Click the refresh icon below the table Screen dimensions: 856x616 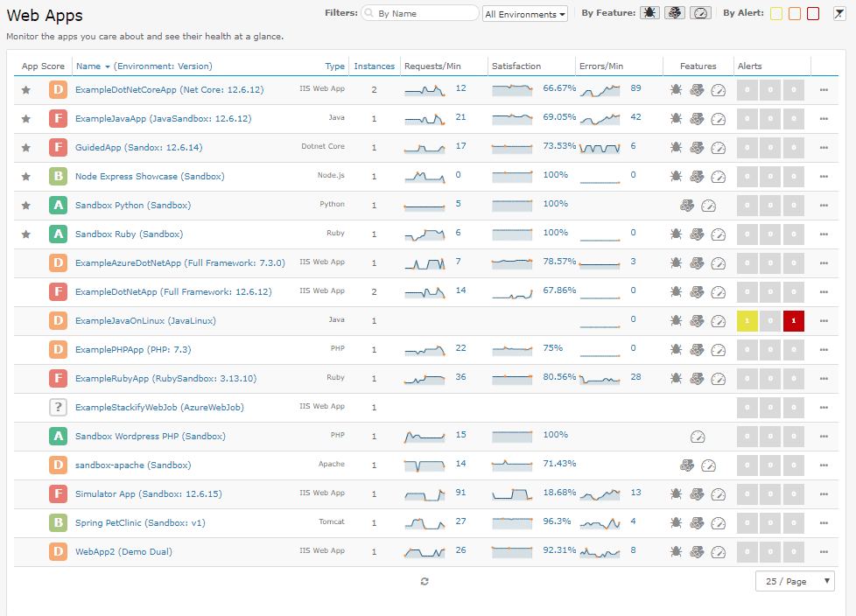coord(424,581)
